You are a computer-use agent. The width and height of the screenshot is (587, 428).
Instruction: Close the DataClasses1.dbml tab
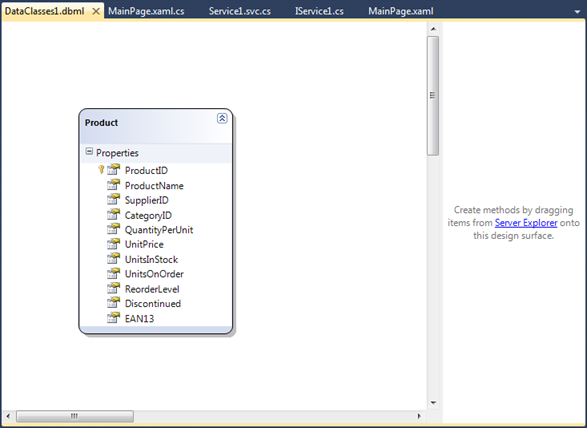coord(96,12)
